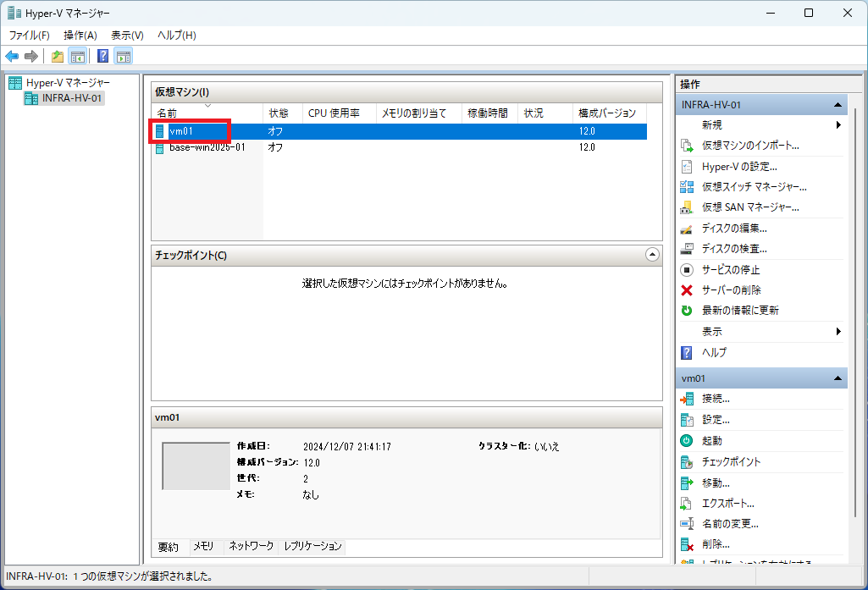Viewport: 868px width, 590px height.
Task: Open the ファイル(F) menu
Action: pos(30,36)
